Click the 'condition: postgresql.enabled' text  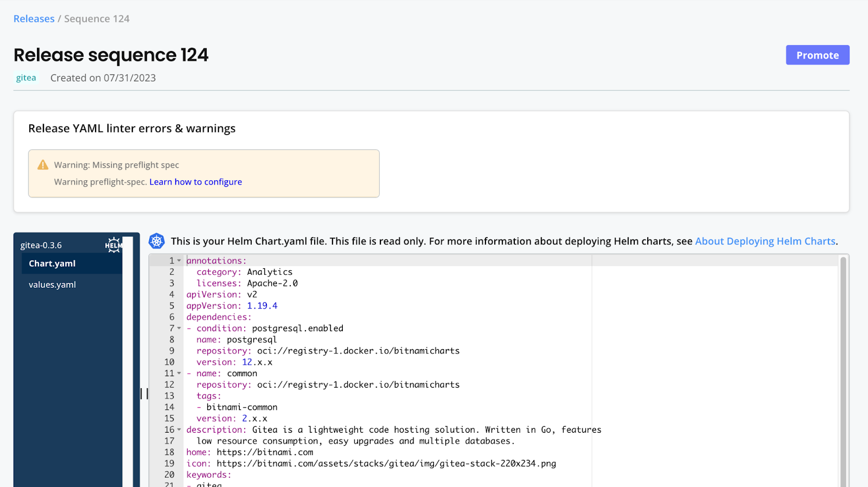click(270, 328)
